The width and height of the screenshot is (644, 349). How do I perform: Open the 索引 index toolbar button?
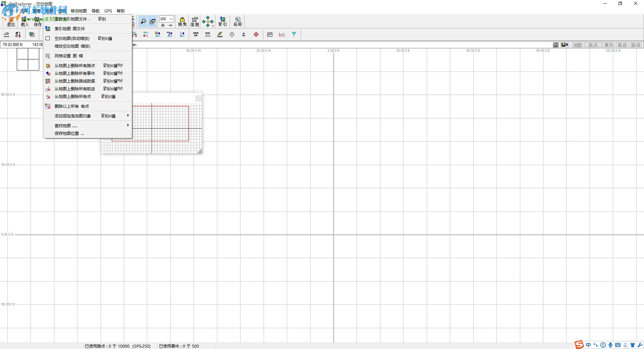(x=222, y=22)
